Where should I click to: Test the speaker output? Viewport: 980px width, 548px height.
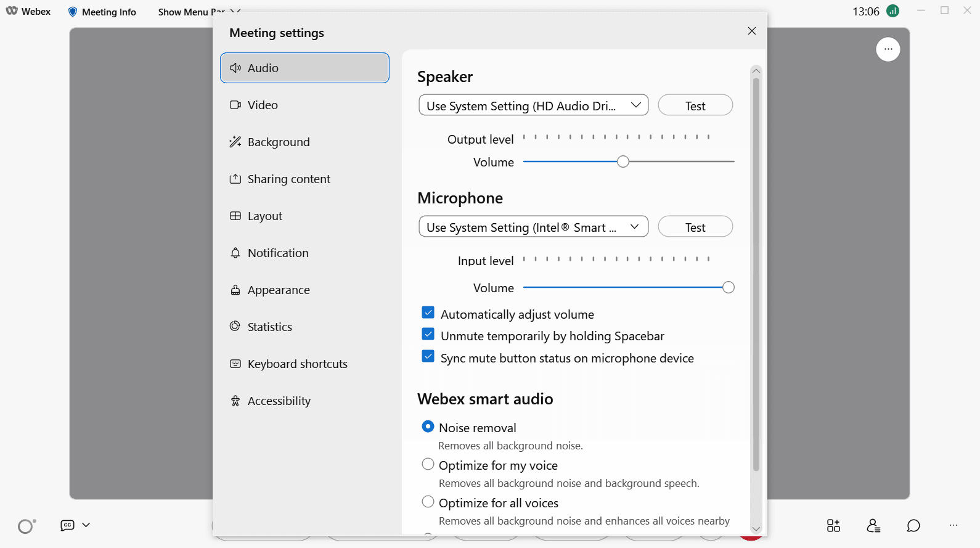click(695, 105)
